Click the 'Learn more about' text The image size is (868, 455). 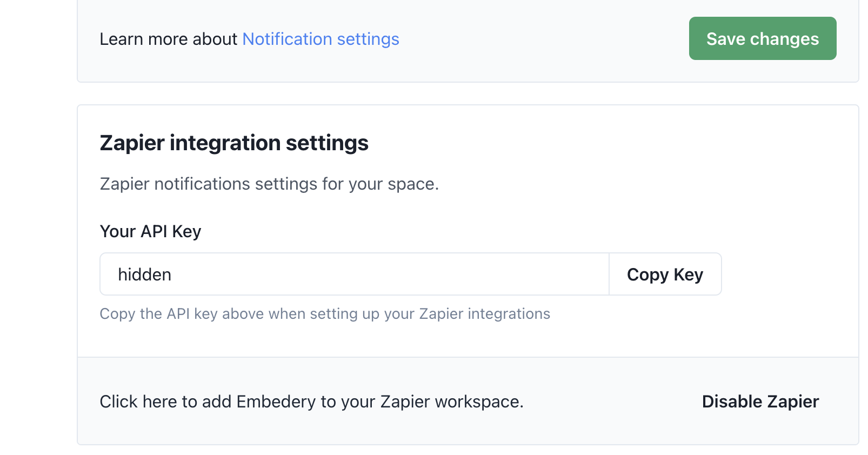point(169,39)
